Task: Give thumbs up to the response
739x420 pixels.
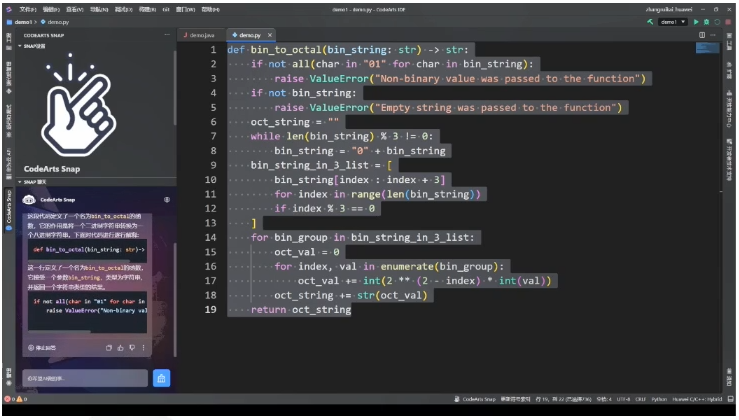Action: click(121, 348)
